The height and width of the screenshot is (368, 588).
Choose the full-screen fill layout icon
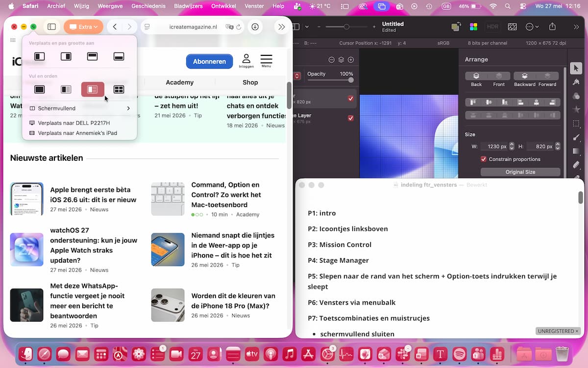(x=40, y=90)
